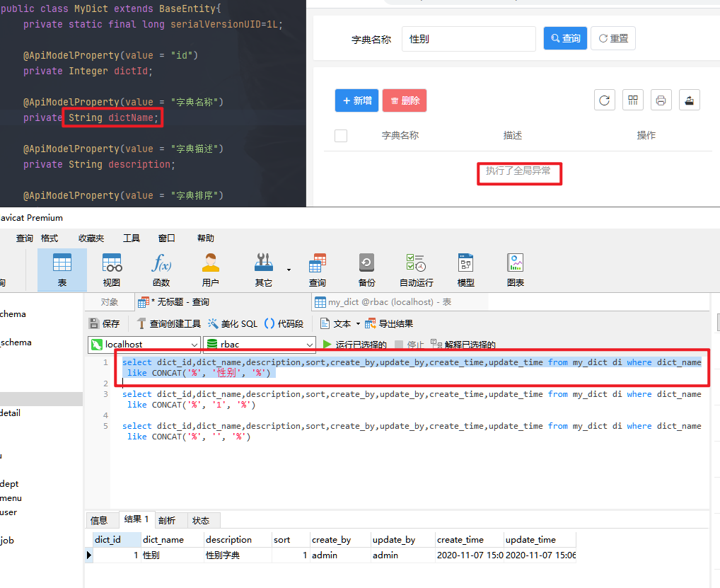Switch to the 结果 1 tab
This screenshot has height=588, width=720.
point(137,519)
